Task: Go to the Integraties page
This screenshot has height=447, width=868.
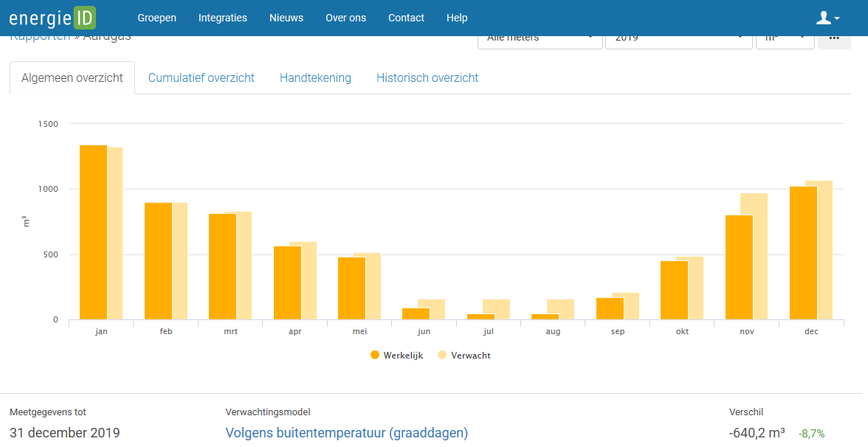Action: 223,18
